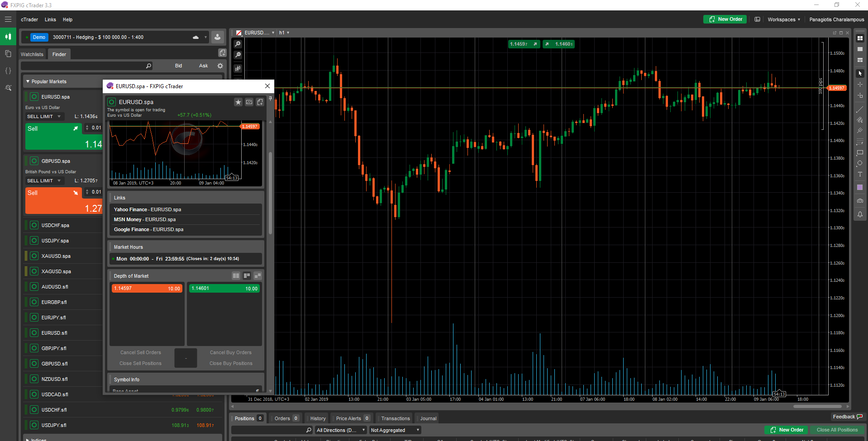This screenshot has width=868, height=441.
Task: Pin the EURUSD.spa popup window
Action: pyautogui.click(x=271, y=98)
